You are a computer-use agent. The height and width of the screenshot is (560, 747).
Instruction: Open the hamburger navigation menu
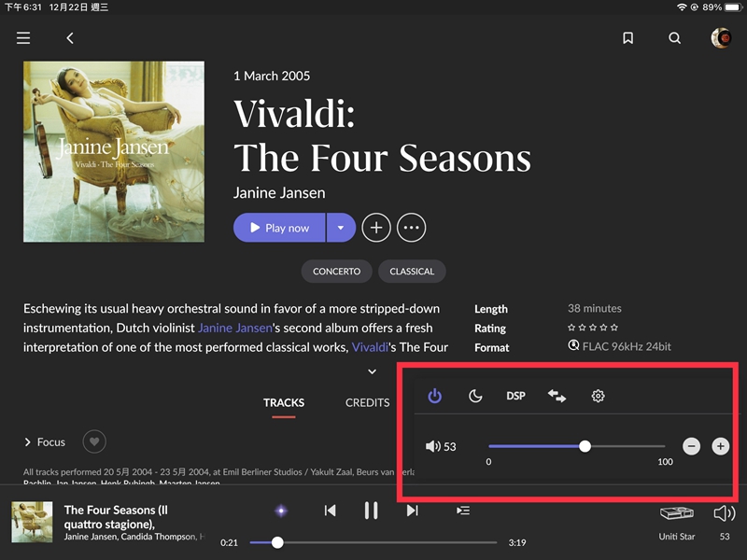(23, 38)
